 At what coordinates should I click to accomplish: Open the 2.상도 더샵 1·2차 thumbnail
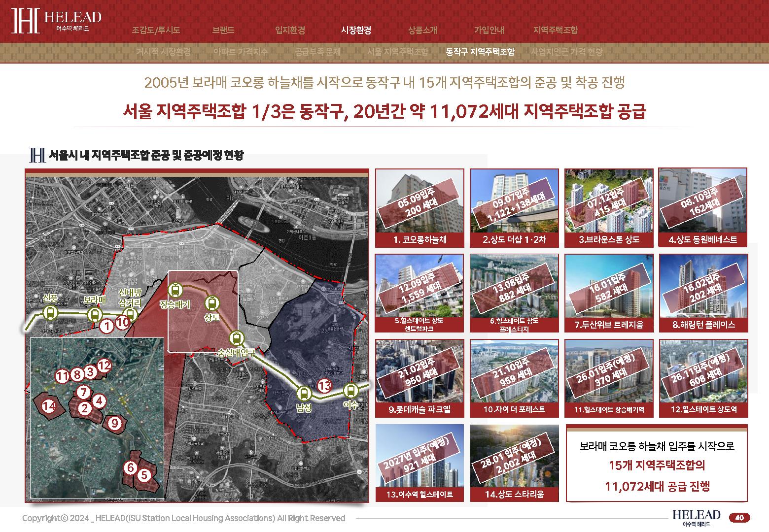pos(514,207)
